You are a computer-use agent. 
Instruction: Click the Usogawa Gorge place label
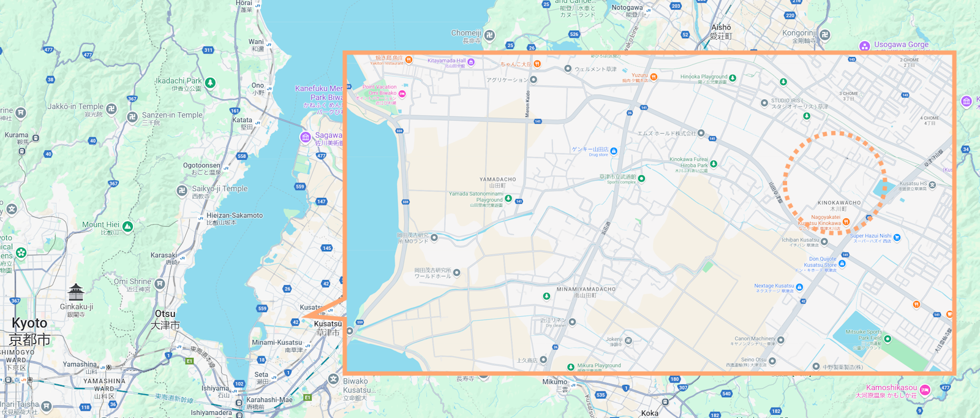point(901,45)
